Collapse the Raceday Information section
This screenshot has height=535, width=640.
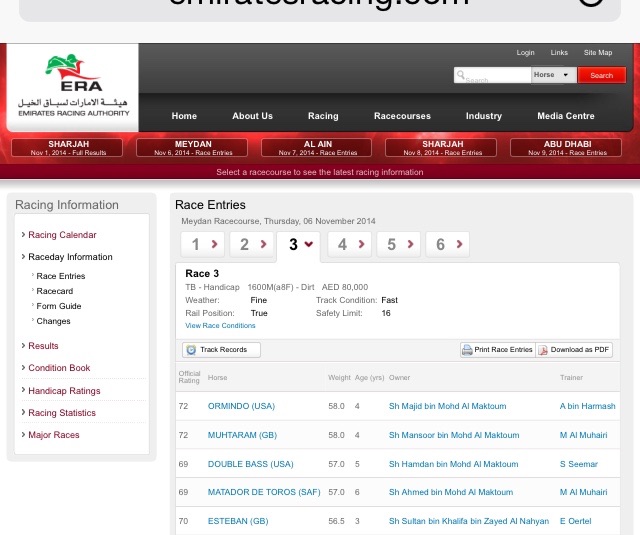tap(69, 257)
